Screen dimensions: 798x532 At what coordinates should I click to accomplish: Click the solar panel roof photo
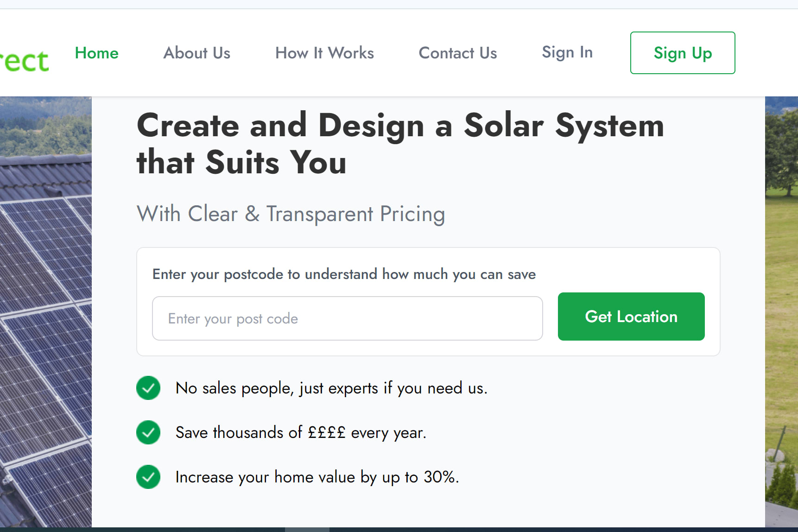(x=45, y=324)
